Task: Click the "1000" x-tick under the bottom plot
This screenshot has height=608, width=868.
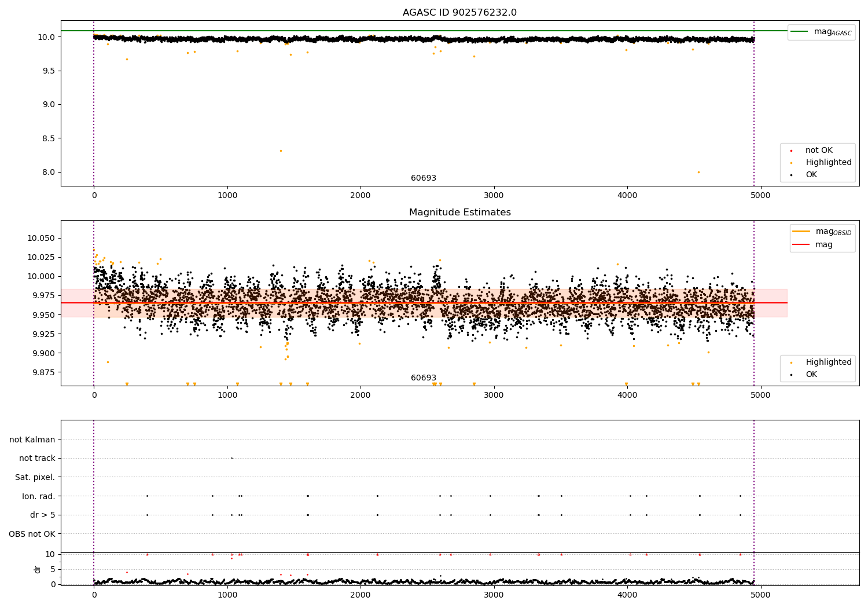Action: 227,595
